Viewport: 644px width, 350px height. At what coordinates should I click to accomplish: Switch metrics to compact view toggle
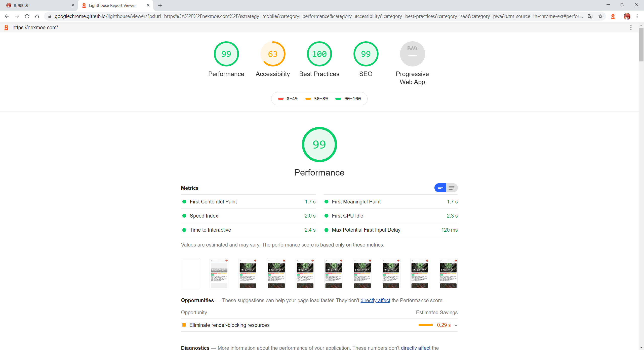click(x=440, y=188)
